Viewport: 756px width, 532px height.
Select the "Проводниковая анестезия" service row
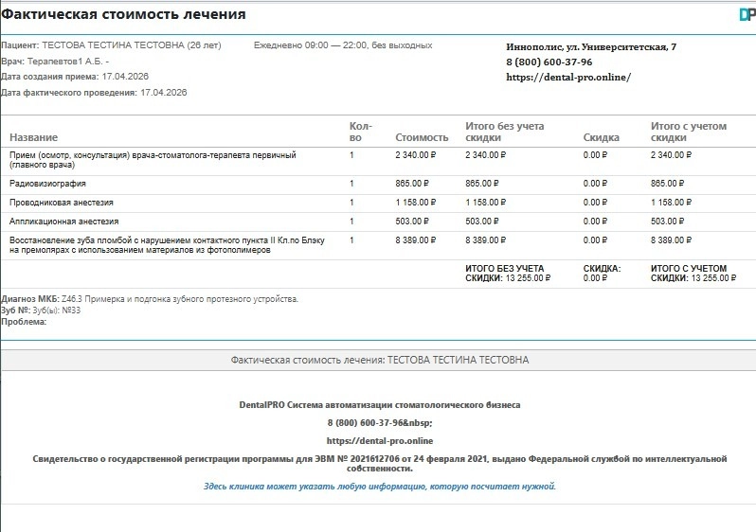[x=61, y=203]
